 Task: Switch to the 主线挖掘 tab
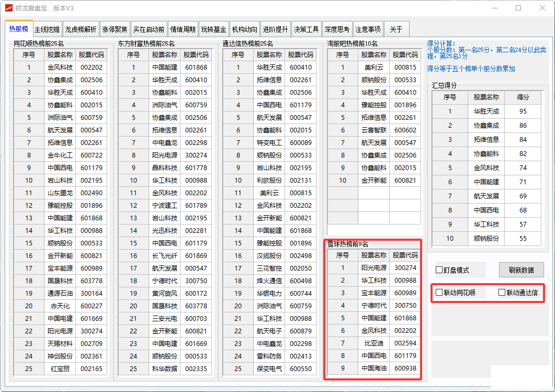point(47,29)
